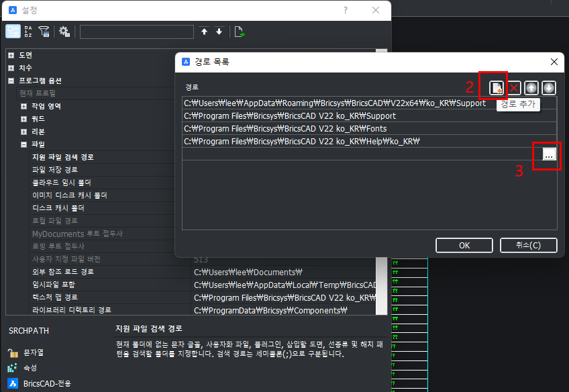569x392 pixels.
Task: Select 디스크 캐시 폴더 setting row
Action: 103,208
